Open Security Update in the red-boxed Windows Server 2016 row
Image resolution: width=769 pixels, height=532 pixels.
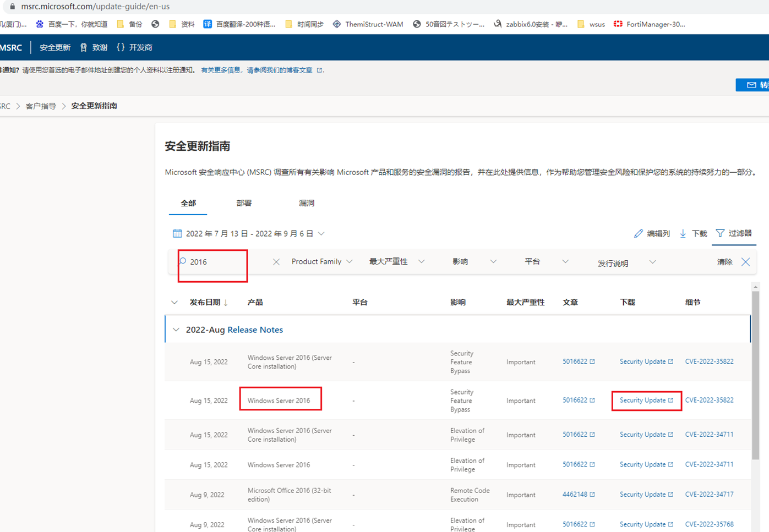(x=646, y=400)
